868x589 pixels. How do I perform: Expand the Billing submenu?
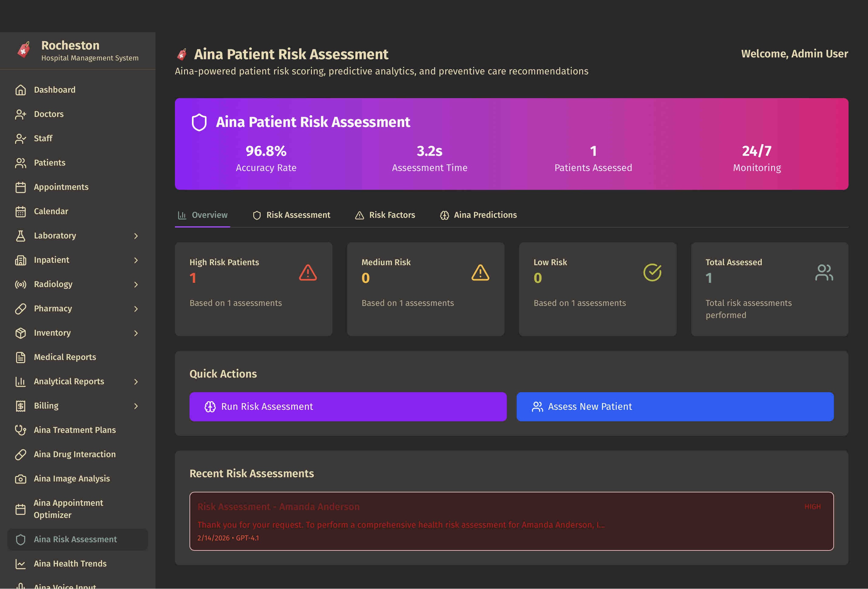[x=136, y=406]
